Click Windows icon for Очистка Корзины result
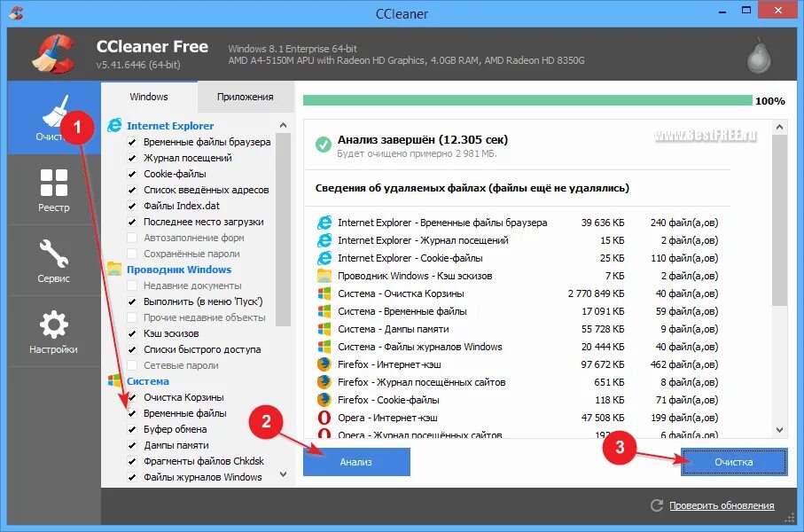This screenshot has width=804, height=532. tap(324, 293)
